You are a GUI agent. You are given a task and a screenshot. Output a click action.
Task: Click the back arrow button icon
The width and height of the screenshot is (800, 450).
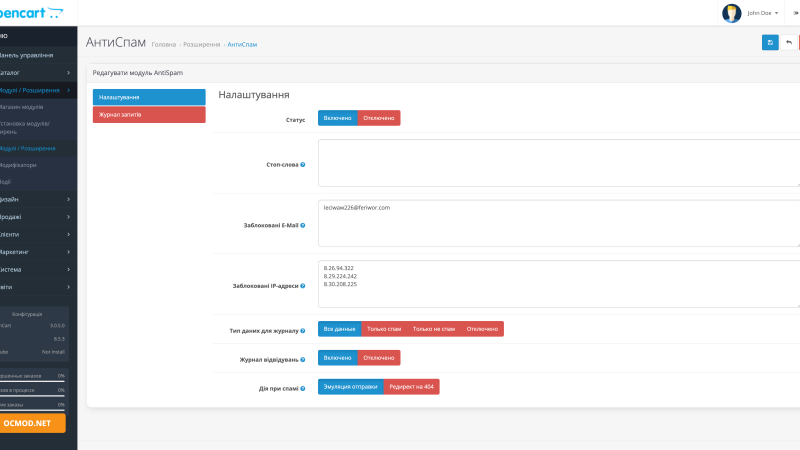point(789,42)
